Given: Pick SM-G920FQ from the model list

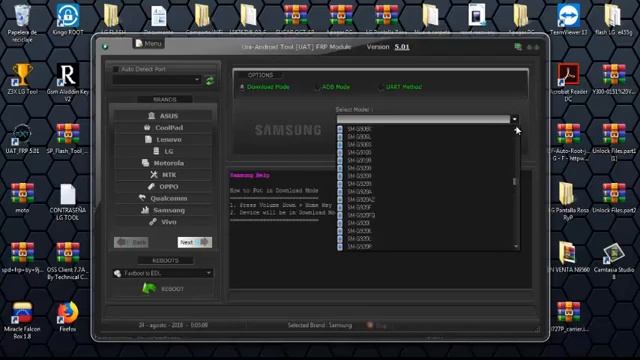Looking at the screenshot, I should (x=361, y=215).
